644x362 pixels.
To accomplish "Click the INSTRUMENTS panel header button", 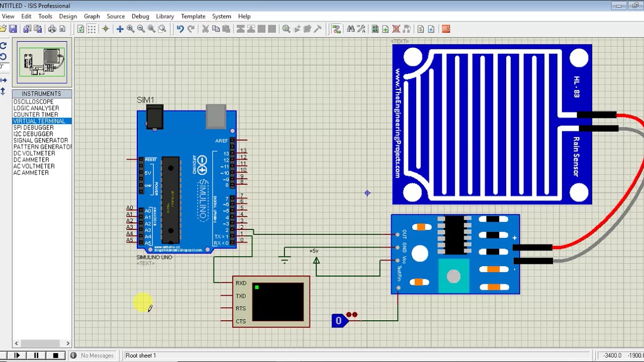I will tap(42, 94).
